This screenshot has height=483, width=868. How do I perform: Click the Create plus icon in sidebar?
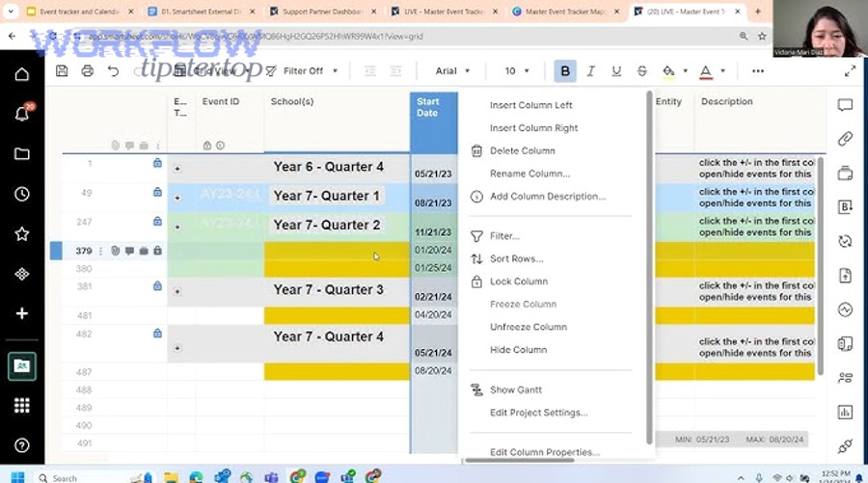(22, 313)
